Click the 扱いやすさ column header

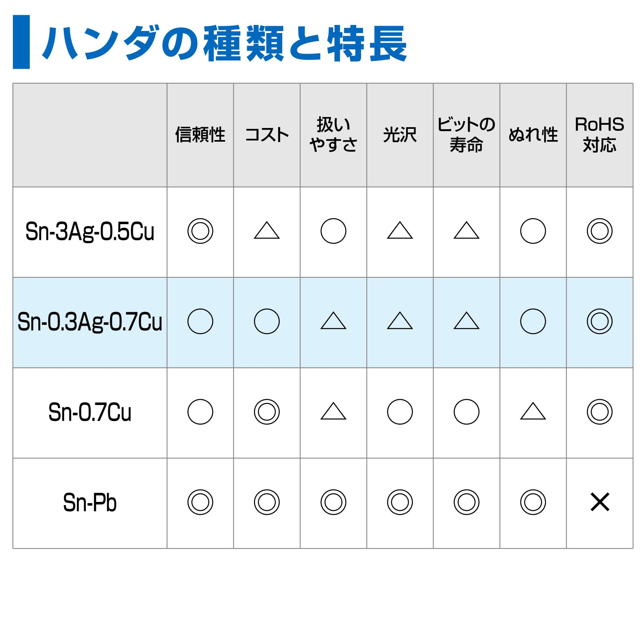click(x=333, y=134)
